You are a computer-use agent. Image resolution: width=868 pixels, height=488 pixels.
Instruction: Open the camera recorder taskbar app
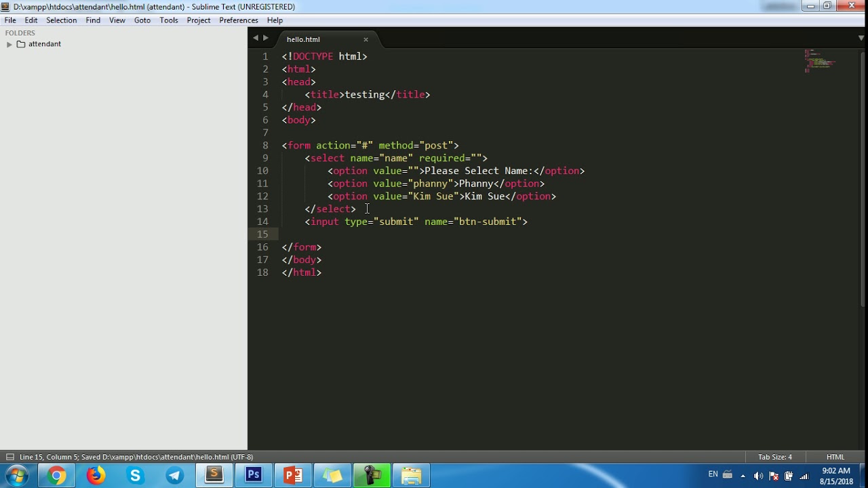[372, 476]
